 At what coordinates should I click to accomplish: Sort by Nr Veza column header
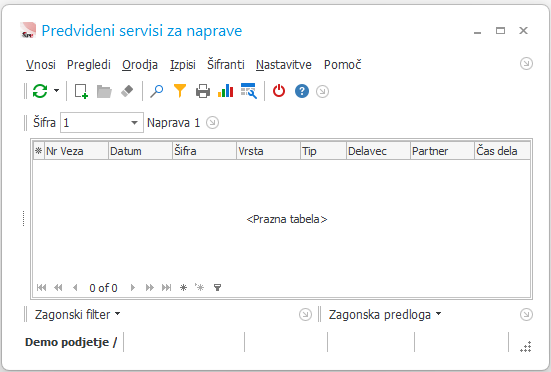pyautogui.click(x=76, y=151)
